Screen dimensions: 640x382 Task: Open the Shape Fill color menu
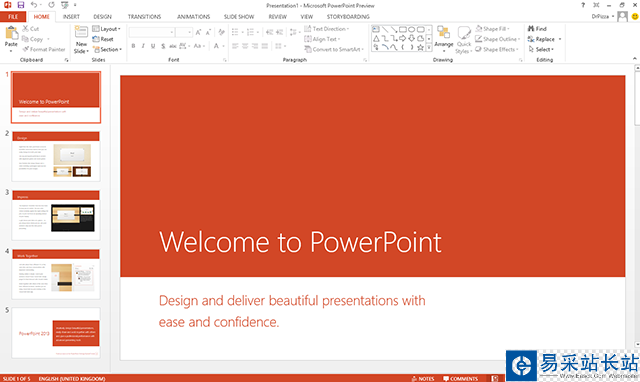click(493, 29)
